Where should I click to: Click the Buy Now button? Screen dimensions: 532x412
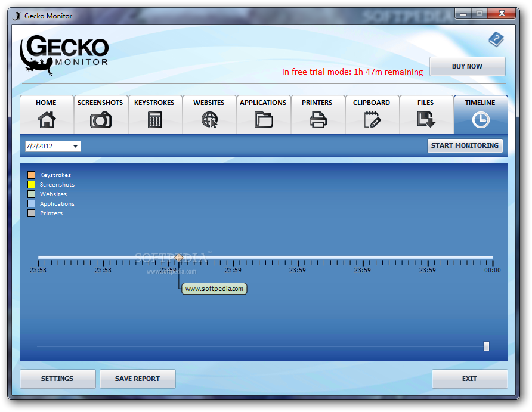click(467, 66)
